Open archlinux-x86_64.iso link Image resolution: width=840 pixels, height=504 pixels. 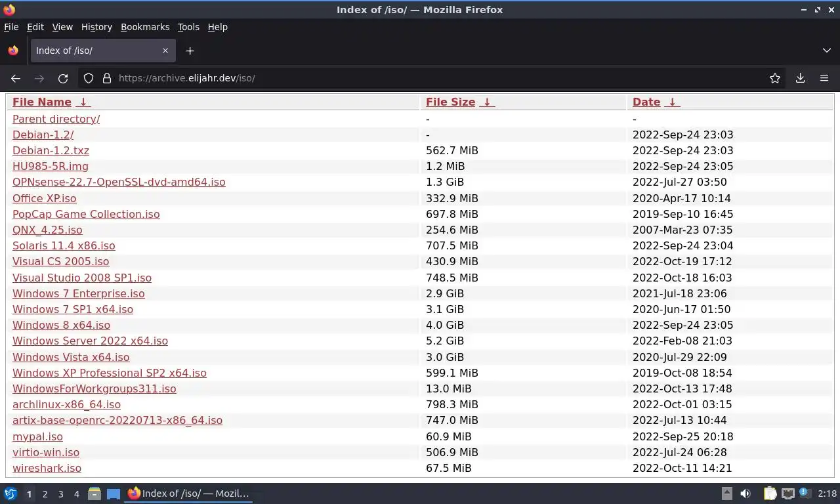66,404
